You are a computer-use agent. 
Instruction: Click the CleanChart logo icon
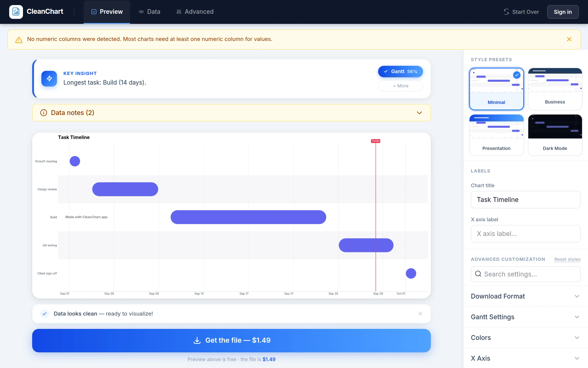[16, 12]
